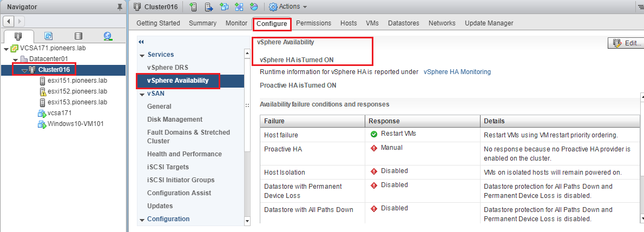Switch to the Monitor tab
The image size is (644, 232).
point(236,23)
